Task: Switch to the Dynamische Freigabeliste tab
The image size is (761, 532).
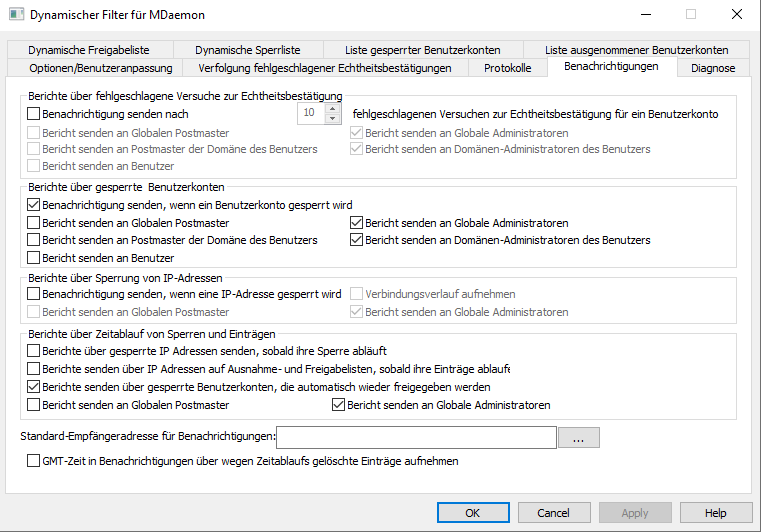Action: click(x=88, y=49)
